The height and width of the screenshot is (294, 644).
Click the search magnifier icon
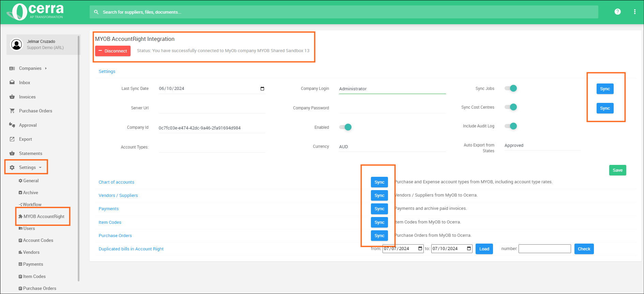point(96,12)
